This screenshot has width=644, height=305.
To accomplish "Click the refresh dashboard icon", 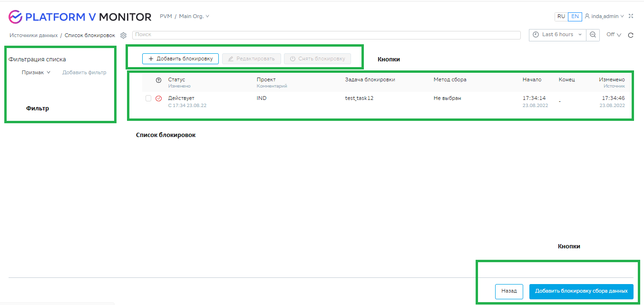I will 631,35.
